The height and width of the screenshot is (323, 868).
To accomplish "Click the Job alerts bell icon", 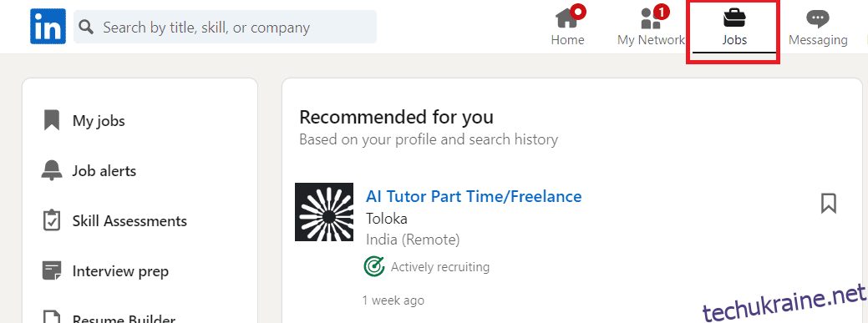I will coord(52,170).
